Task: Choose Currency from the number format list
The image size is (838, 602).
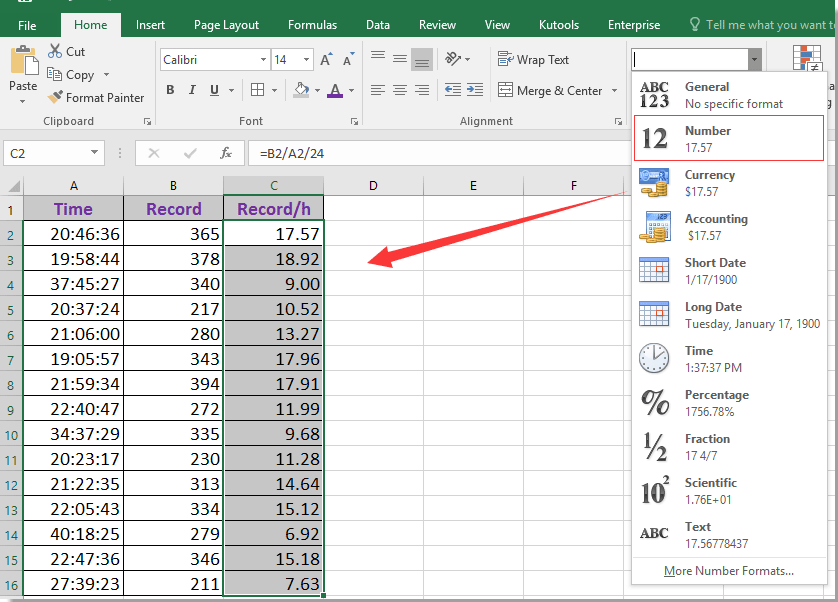Action: pyautogui.click(x=710, y=182)
